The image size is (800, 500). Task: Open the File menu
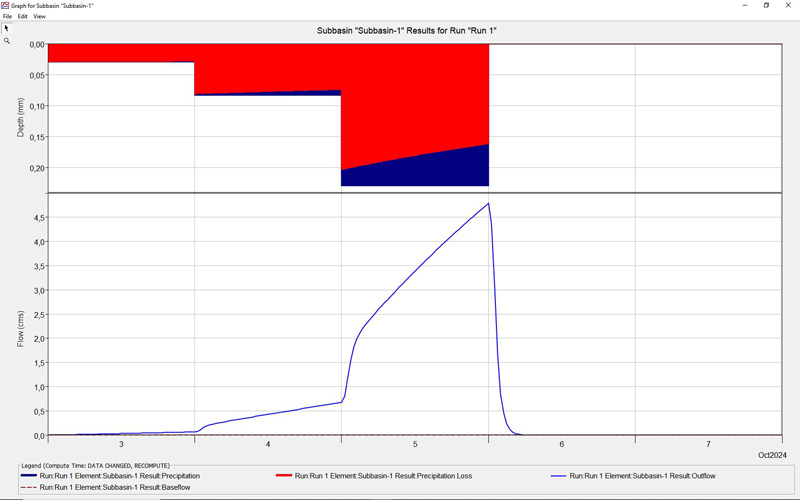(x=7, y=17)
